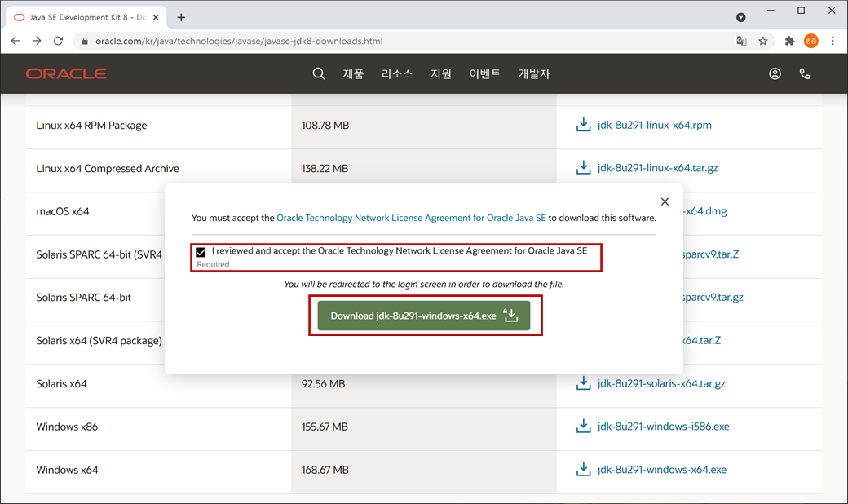The height and width of the screenshot is (504, 848).
Task: Click the Oracle search magnifier icon
Action: click(x=319, y=73)
